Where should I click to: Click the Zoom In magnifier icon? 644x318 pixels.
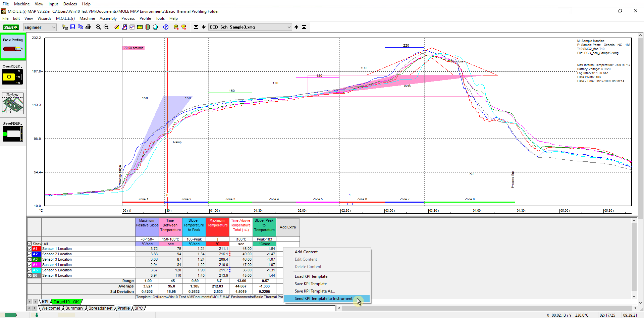[x=98, y=27]
